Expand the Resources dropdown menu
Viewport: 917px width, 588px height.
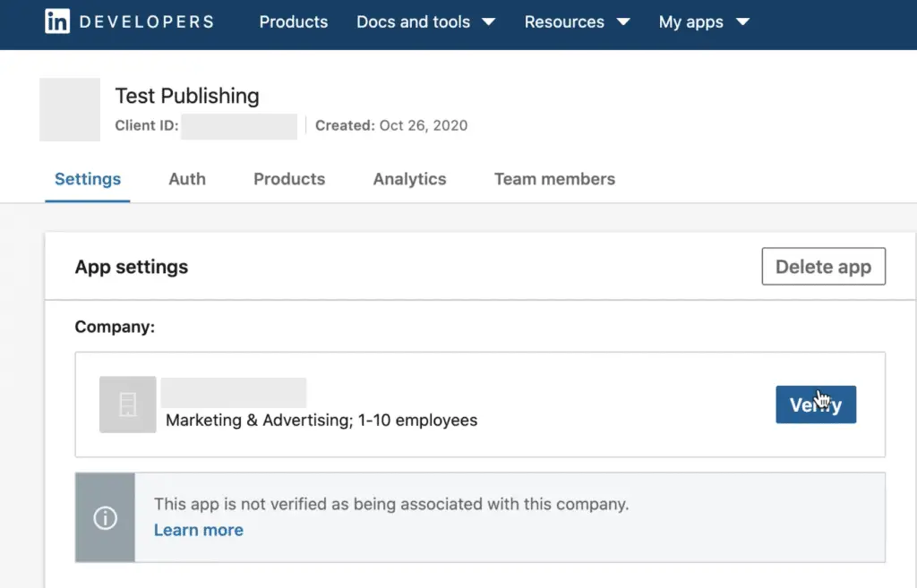click(x=577, y=21)
